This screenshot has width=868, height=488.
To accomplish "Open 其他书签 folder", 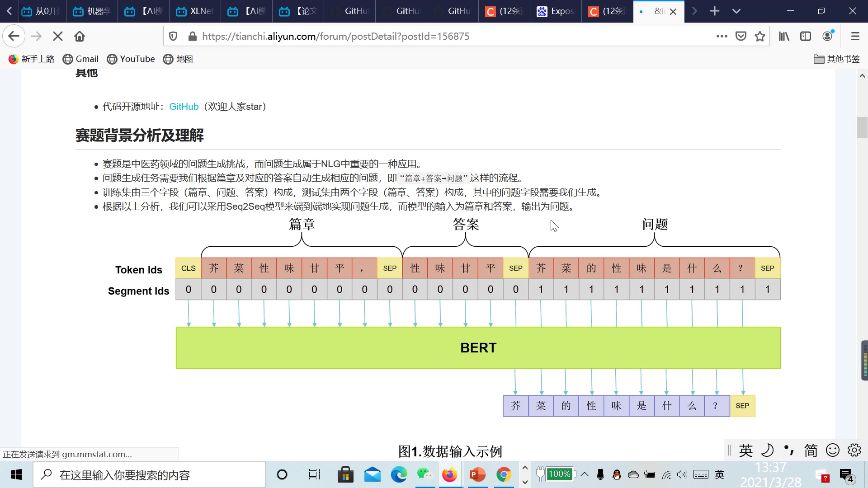I will [837, 59].
